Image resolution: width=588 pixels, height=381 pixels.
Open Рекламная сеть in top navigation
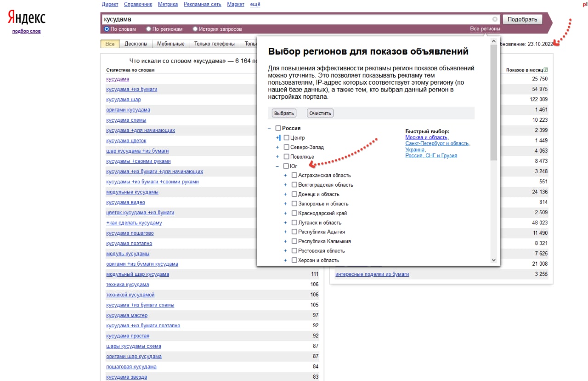click(203, 4)
